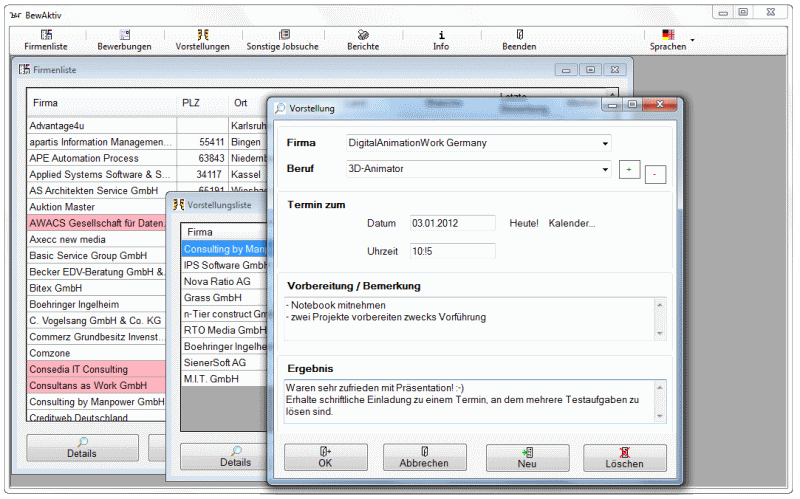
Task: Expand the Beruf combo box arrow
Action: 605,169
